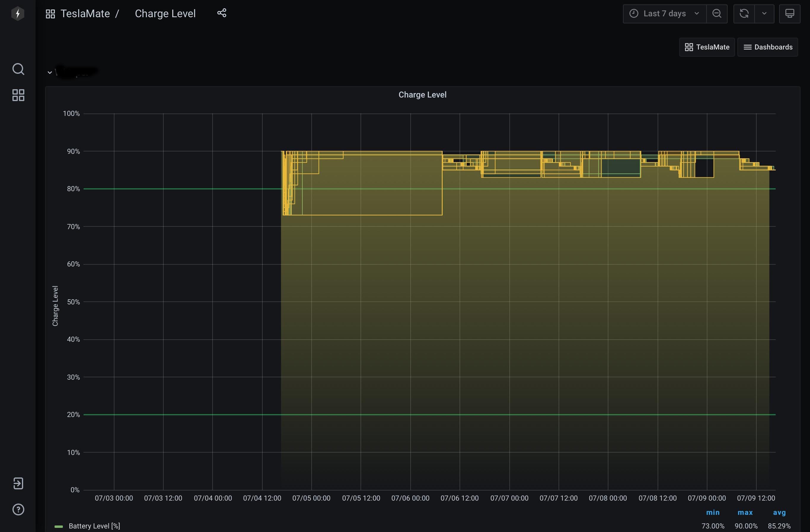Refresh the dashboard

pos(744,14)
